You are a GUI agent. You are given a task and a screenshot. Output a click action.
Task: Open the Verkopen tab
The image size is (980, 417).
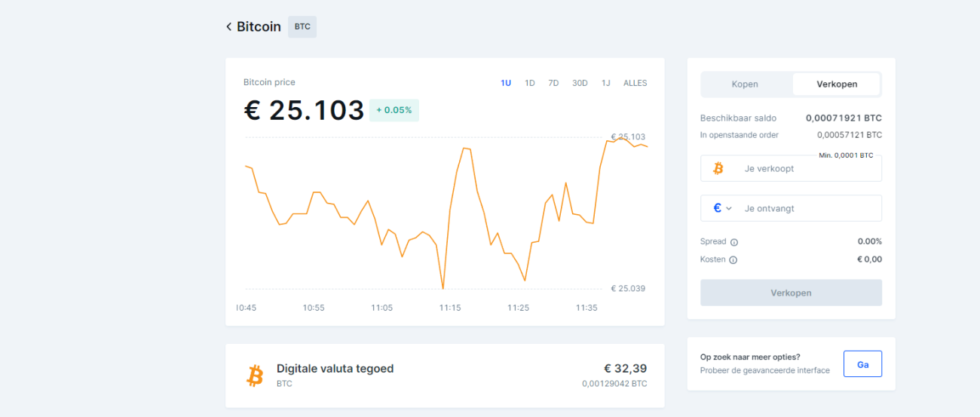click(x=837, y=84)
